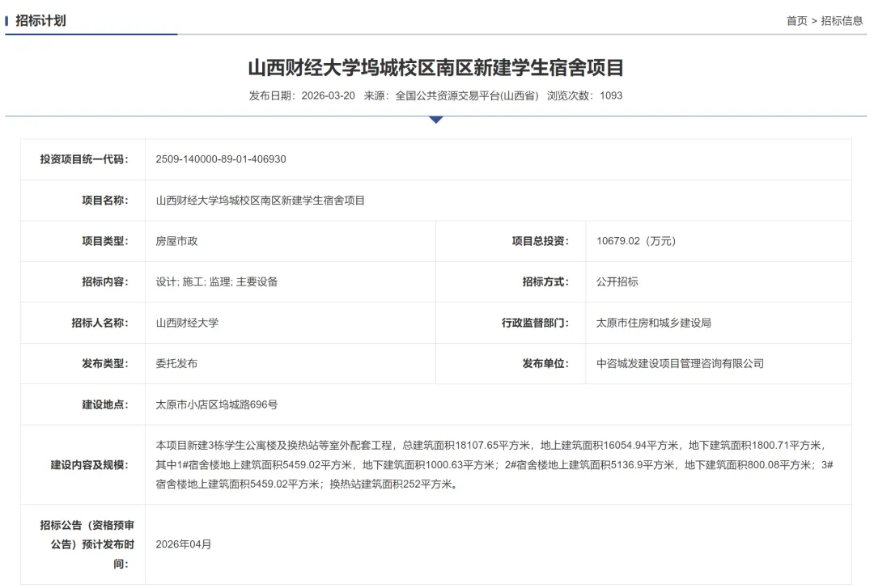Open the 首页 breadcrumb link
The width and height of the screenshot is (874, 588).
pyautogui.click(x=796, y=20)
